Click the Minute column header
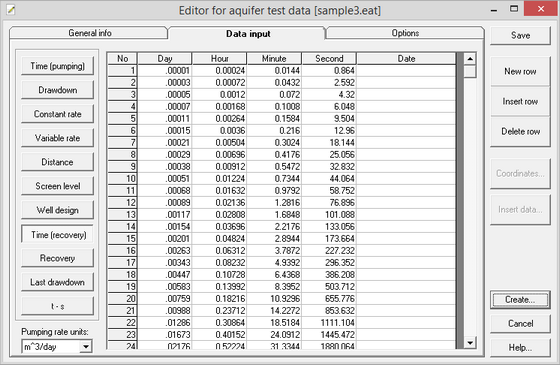The image size is (560, 365). tap(274, 59)
